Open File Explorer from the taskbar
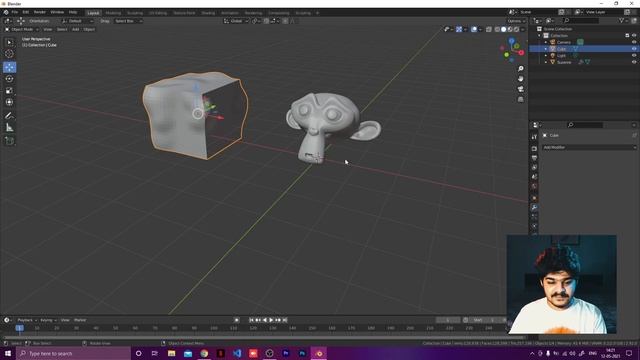640x360 pixels. [171, 353]
